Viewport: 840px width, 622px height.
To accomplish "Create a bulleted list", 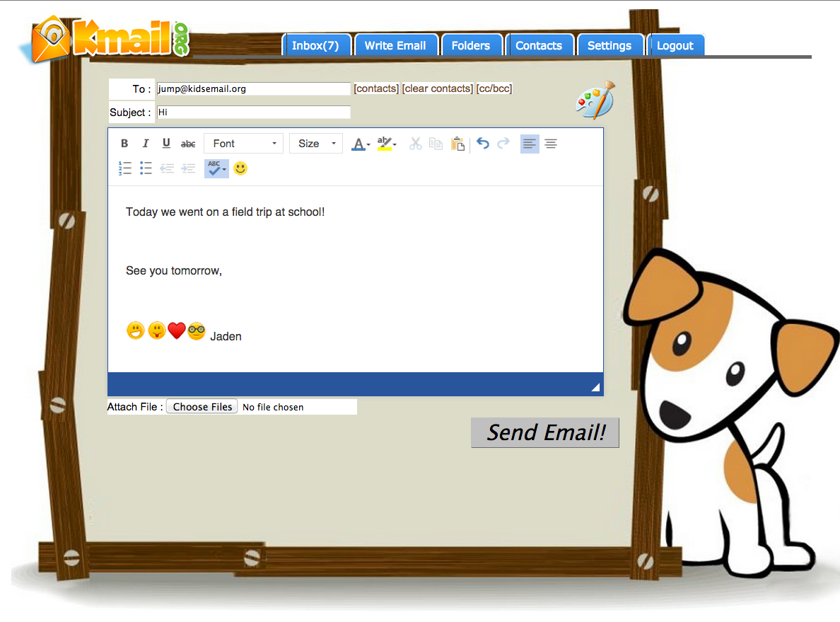I will 146,168.
